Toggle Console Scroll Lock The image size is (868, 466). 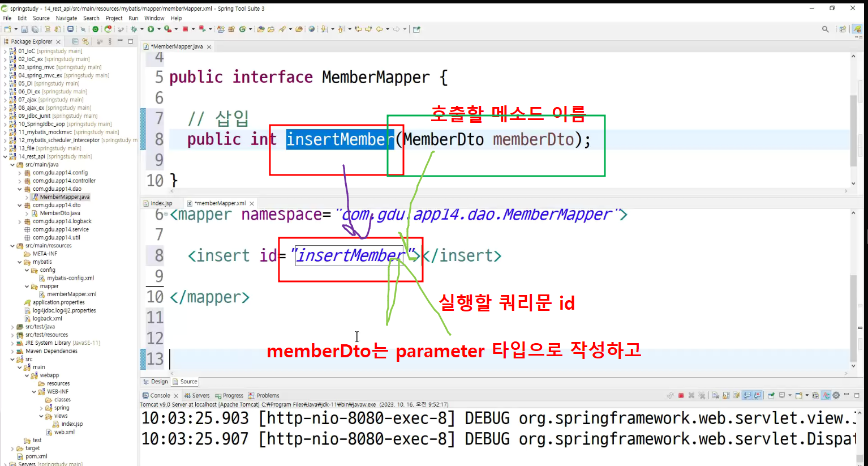(726, 395)
